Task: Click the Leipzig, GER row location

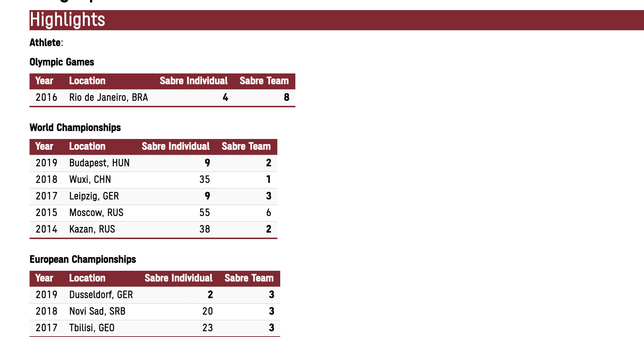Action: click(94, 196)
